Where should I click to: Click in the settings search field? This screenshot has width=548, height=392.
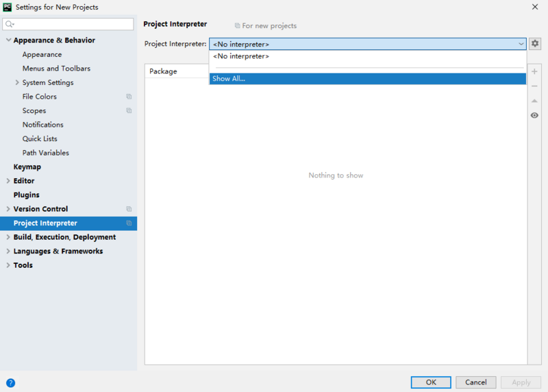[x=68, y=24]
